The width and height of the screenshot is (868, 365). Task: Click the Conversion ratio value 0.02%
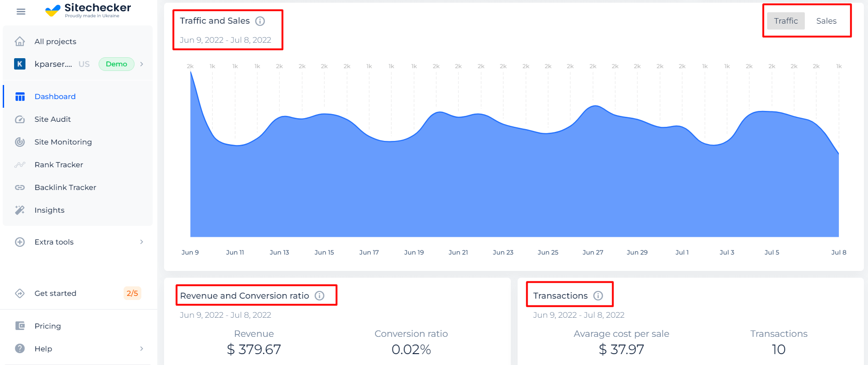[x=411, y=349]
